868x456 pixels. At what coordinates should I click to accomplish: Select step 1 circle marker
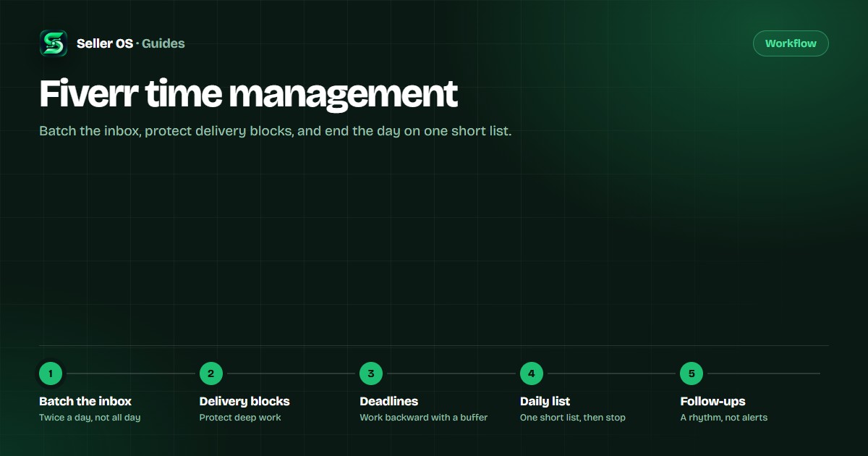pyautogui.click(x=51, y=373)
